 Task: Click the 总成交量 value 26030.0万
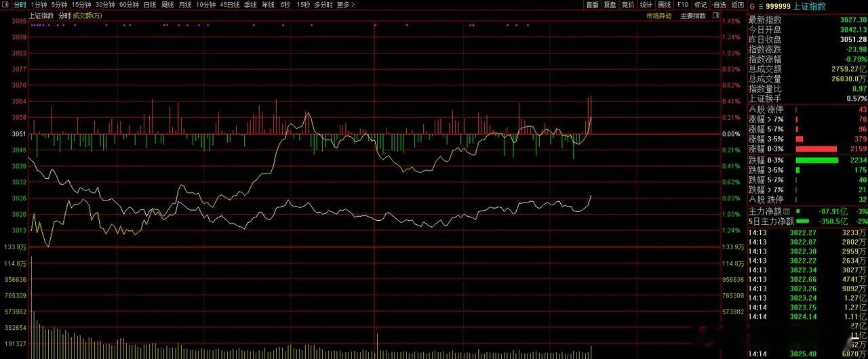point(850,79)
